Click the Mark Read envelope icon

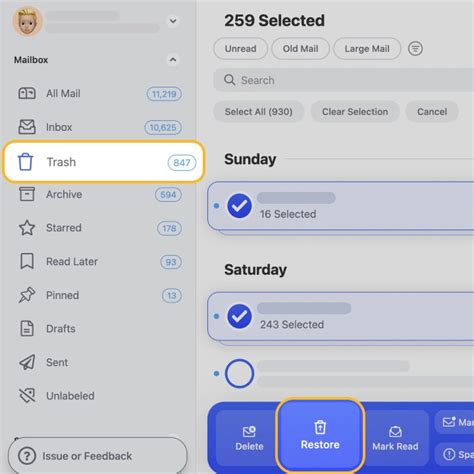coord(395,432)
